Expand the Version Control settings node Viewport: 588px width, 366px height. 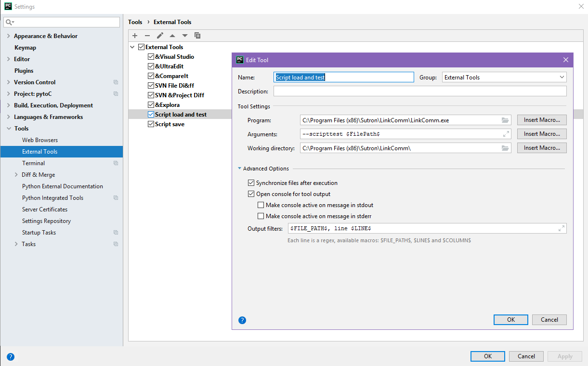(9, 82)
